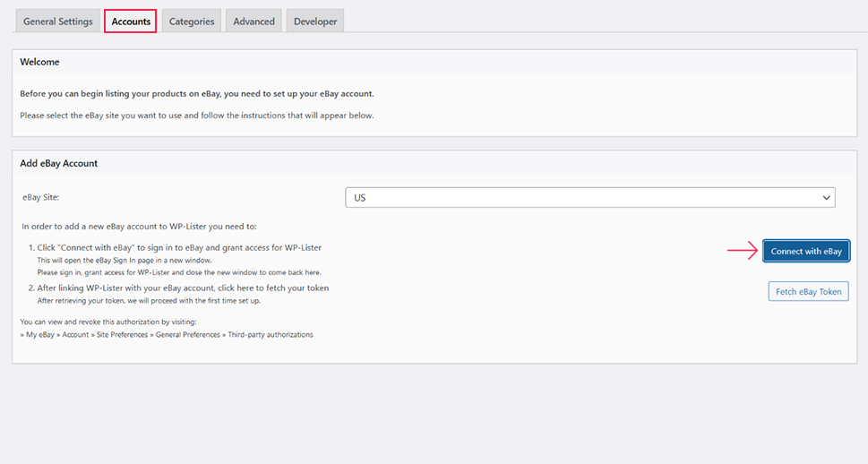Screen dimensions: 868x464
Task: Click the Welcome panel heading
Action: coord(39,62)
